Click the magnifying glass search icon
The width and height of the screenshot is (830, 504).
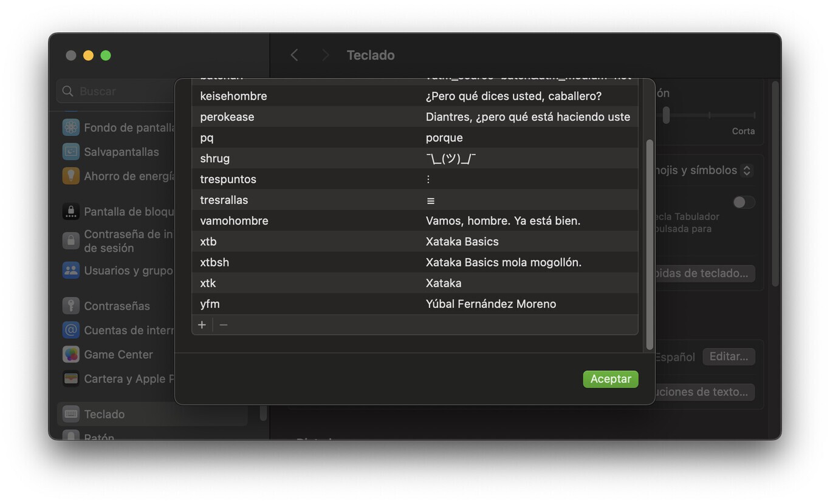click(68, 91)
